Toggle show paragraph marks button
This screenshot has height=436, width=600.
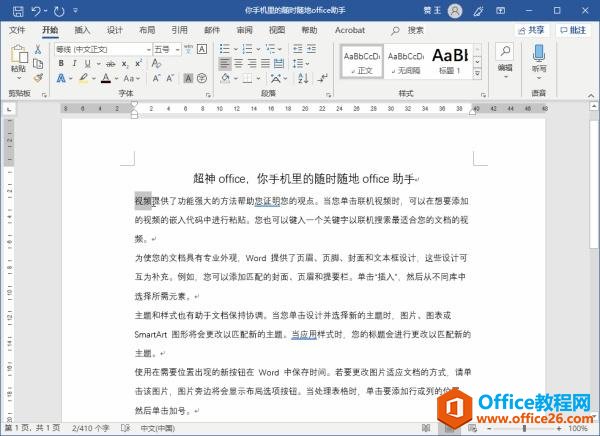pyautogui.click(x=322, y=78)
